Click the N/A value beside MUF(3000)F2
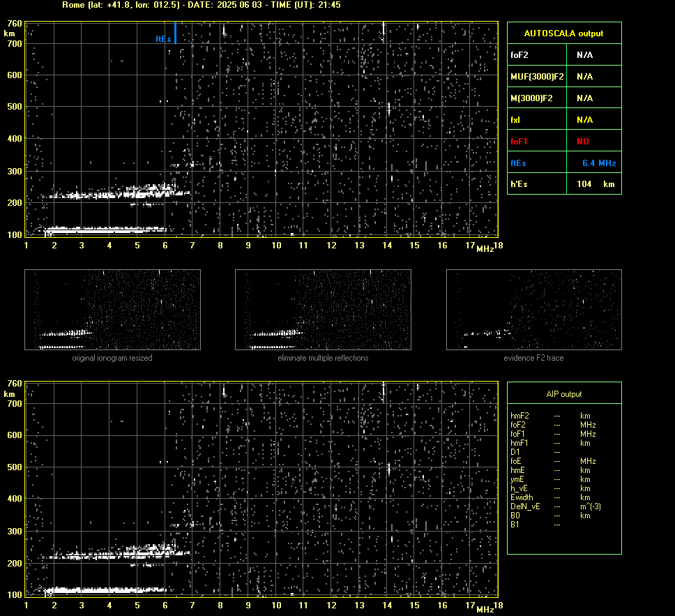 tap(584, 77)
